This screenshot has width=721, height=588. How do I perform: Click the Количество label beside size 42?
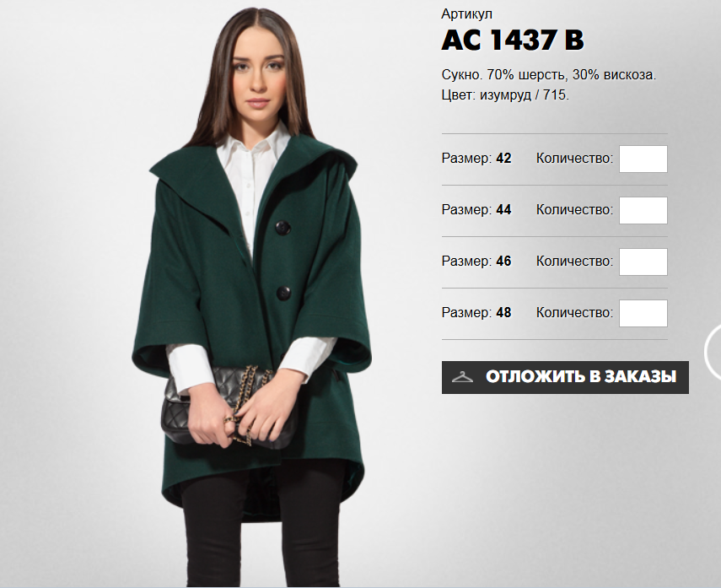575,159
